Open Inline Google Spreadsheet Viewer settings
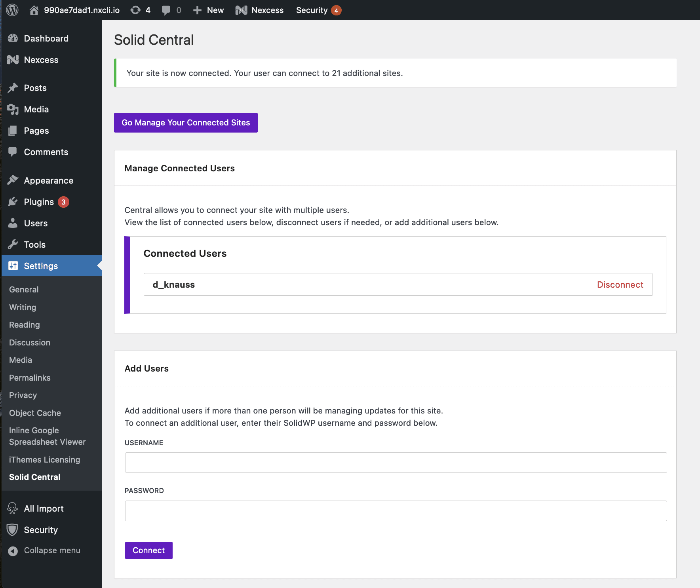Viewport: 700px width, 588px height. (48, 436)
